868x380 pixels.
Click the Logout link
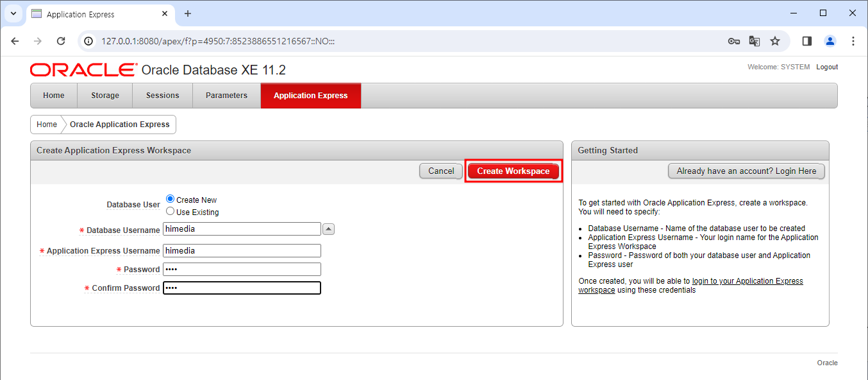point(827,67)
